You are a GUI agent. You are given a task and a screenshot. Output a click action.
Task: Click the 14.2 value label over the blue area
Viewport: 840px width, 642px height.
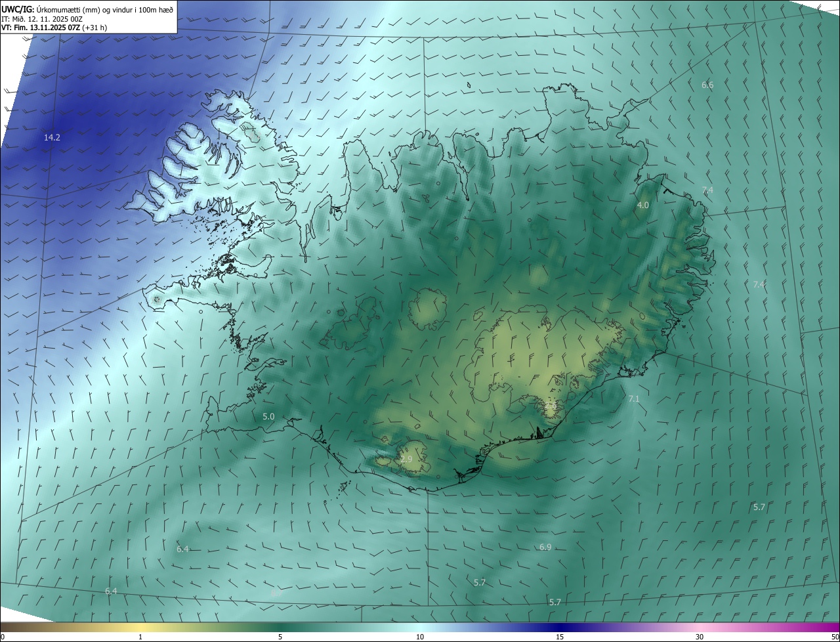(52, 137)
